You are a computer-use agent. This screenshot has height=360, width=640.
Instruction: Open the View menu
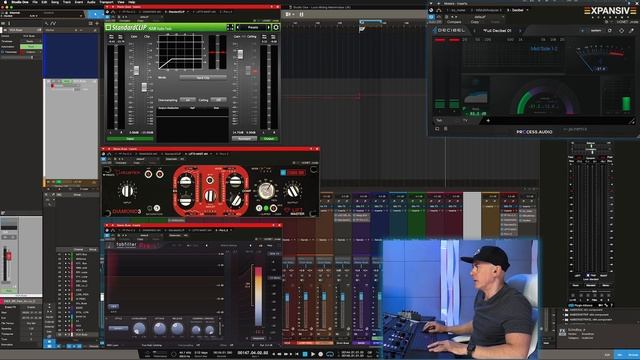(x=121, y=2)
